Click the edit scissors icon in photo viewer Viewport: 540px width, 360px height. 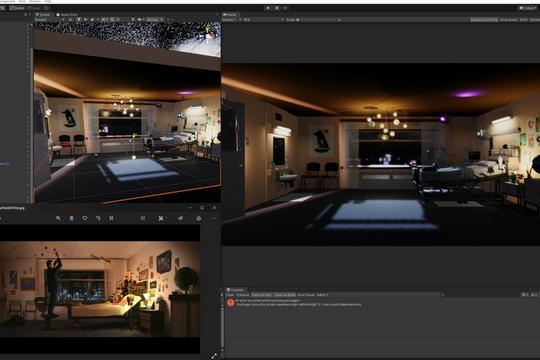pyautogui.click(x=161, y=218)
